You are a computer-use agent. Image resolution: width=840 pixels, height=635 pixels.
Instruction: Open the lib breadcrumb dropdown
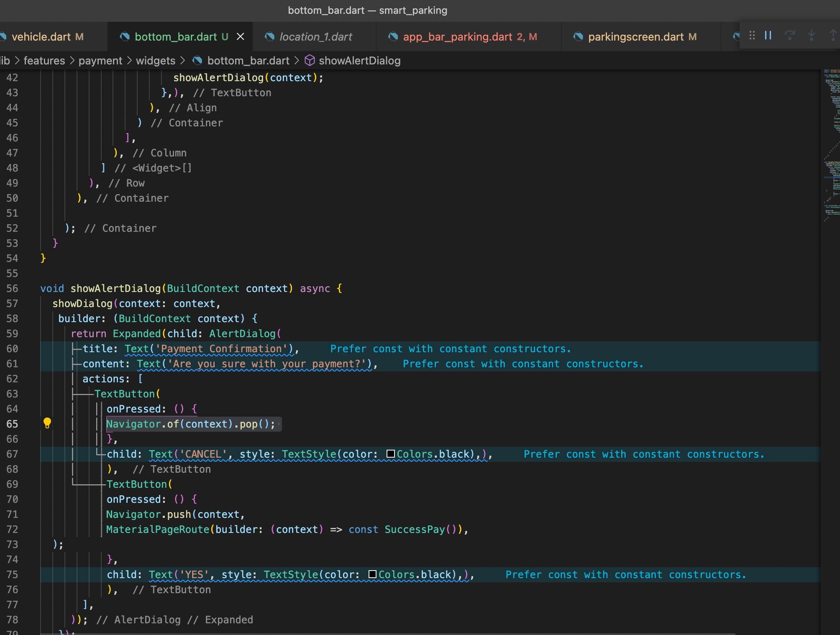5,61
